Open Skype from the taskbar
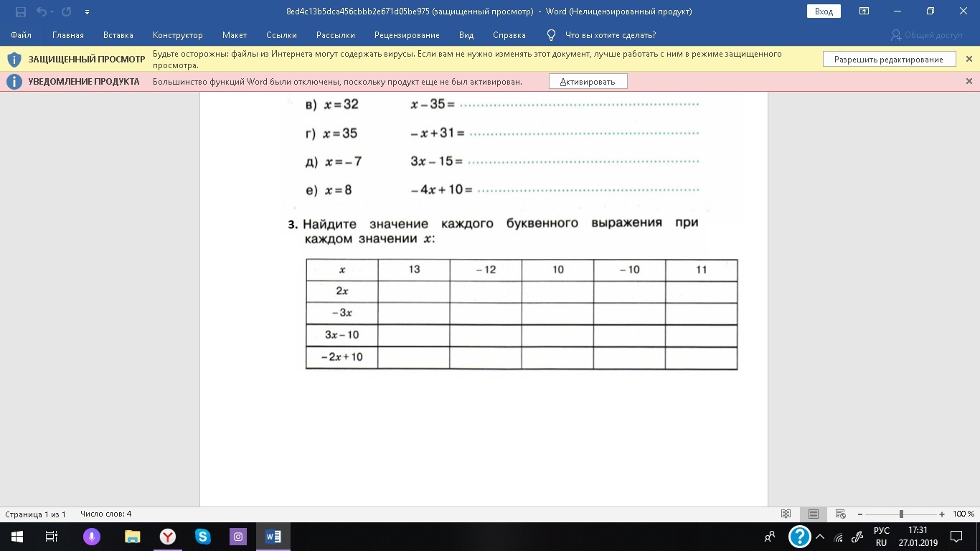The image size is (980, 551). (202, 537)
